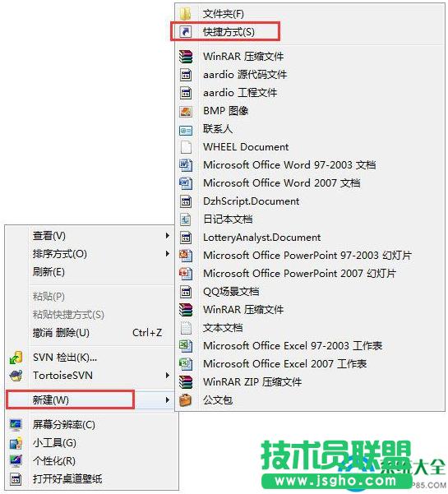Choose 刷新(E) to refresh the desktop

tap(48, 272)
